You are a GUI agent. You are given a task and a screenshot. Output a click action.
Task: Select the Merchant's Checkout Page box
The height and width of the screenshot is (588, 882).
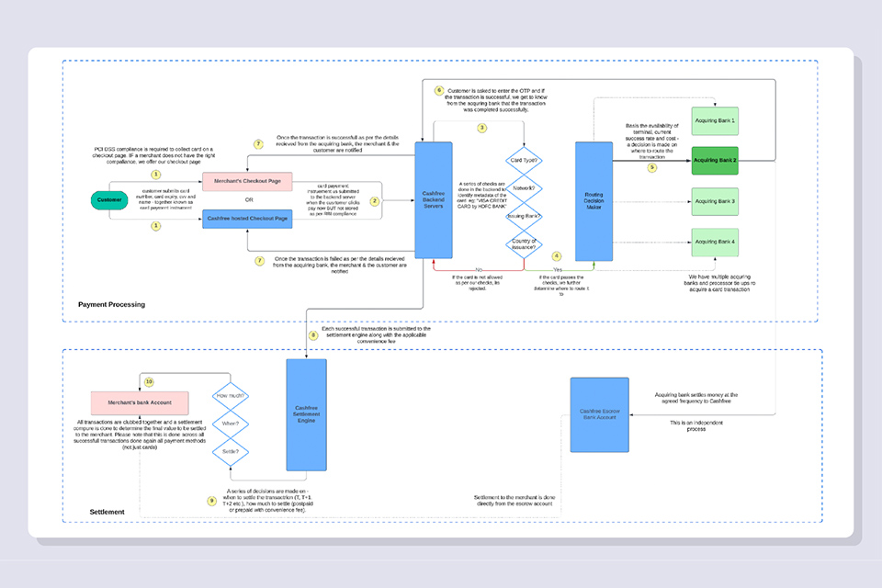click(x=245, y=182)
